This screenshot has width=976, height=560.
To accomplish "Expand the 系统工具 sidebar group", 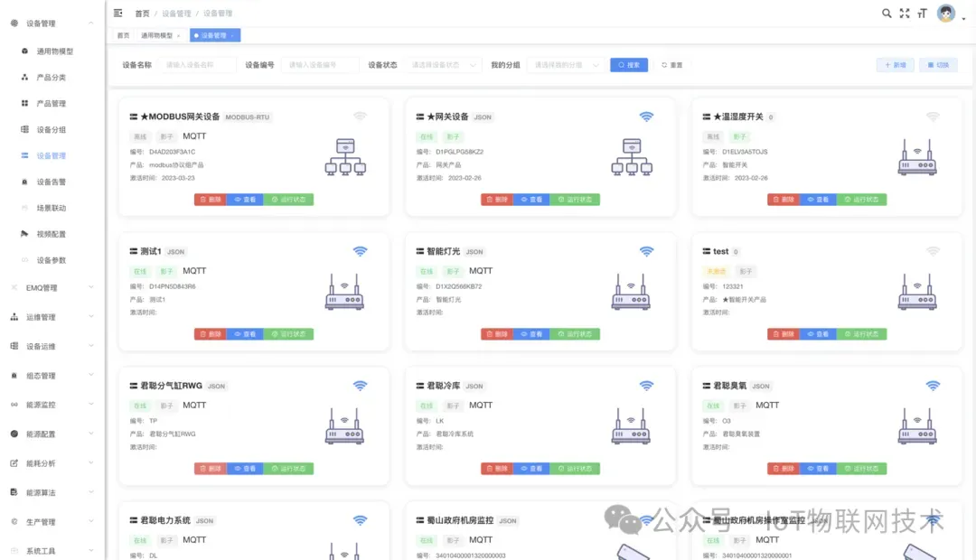I will pyautogui.click(x=52, y=551).
